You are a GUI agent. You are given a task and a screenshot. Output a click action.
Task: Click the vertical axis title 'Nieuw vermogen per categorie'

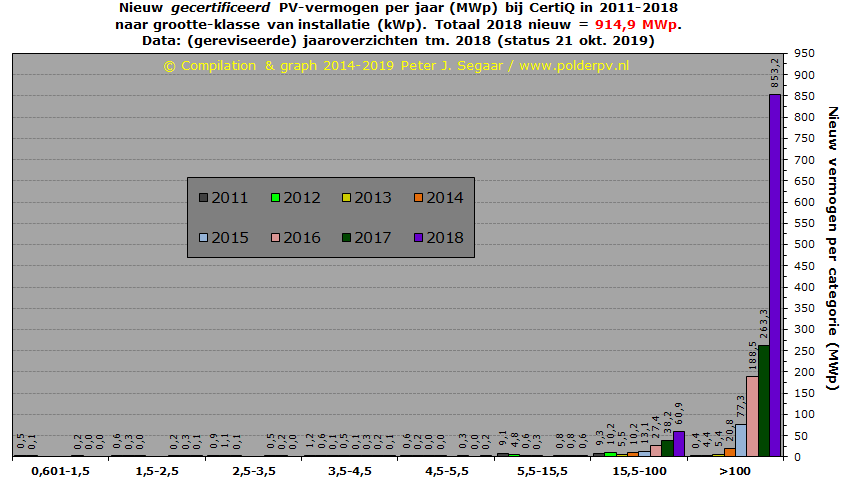pyautogui.click(x=833, y=248)
